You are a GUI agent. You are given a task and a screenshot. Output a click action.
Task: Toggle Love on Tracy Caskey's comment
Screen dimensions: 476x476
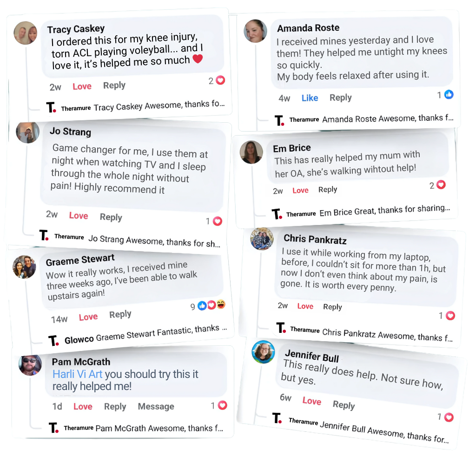82,86
